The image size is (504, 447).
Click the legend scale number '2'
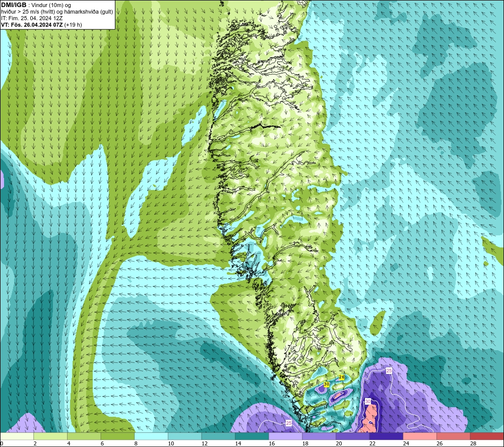tap(35, 443)
